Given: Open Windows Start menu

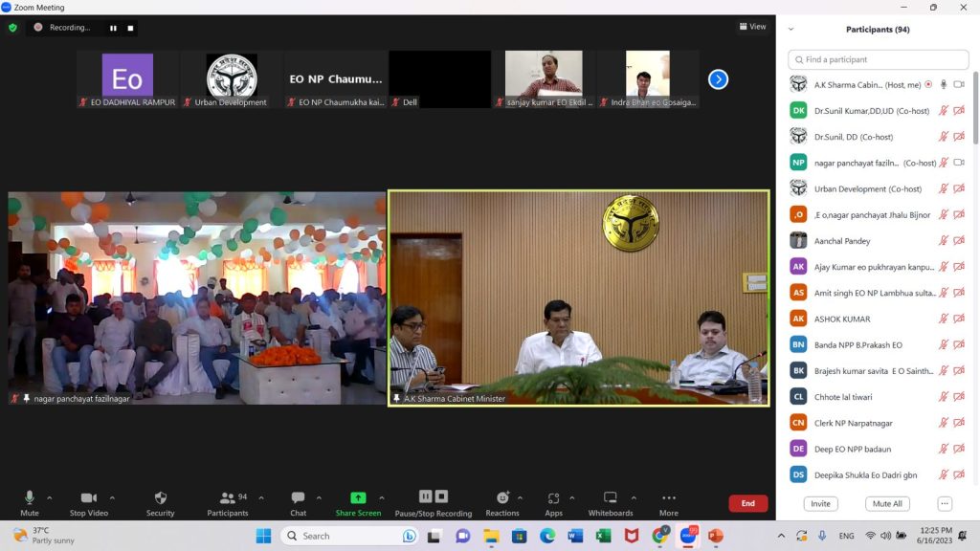Looking at the screenshot, I should (x=264, y=536).
